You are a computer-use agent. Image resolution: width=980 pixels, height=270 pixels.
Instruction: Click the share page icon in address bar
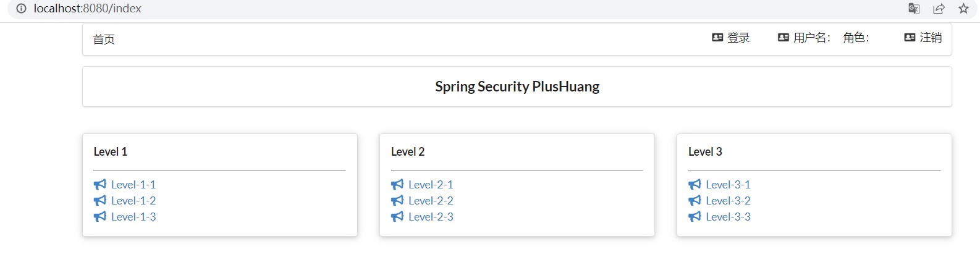tap(939, 9)
